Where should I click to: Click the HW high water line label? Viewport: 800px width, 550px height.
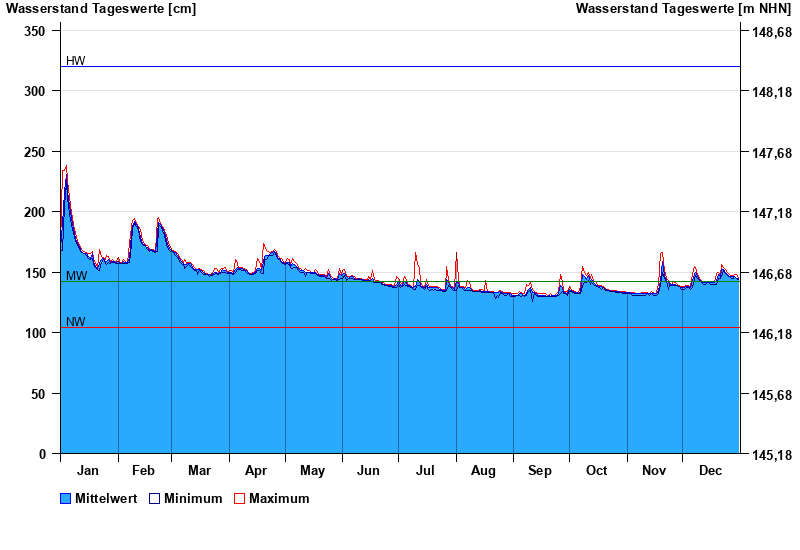pyautogui.click(x=76, y=61)
